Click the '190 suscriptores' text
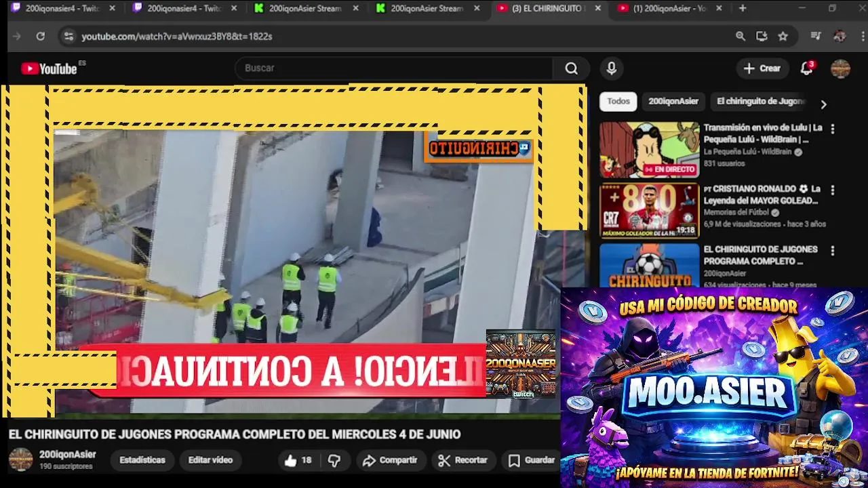The image size is (868, 488). [66, 466]
